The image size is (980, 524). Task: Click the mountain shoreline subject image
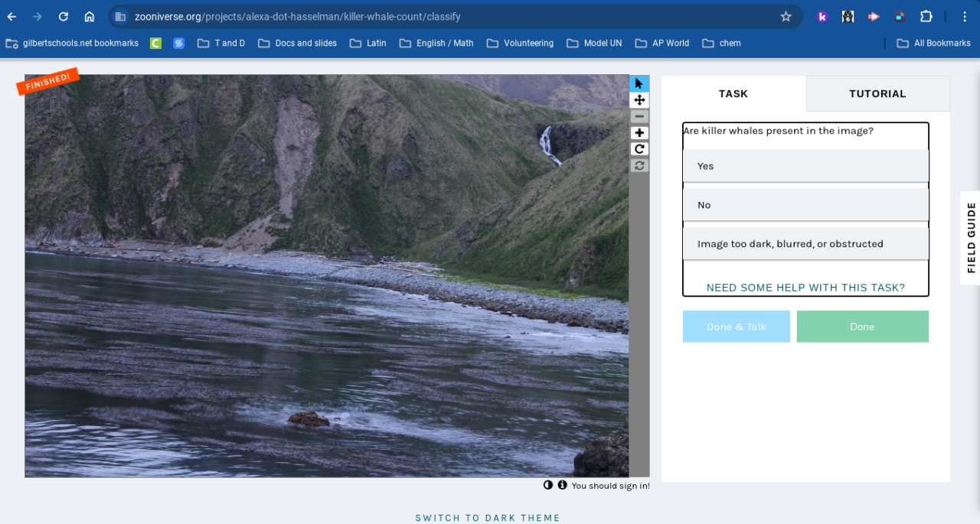pos(327,276)
